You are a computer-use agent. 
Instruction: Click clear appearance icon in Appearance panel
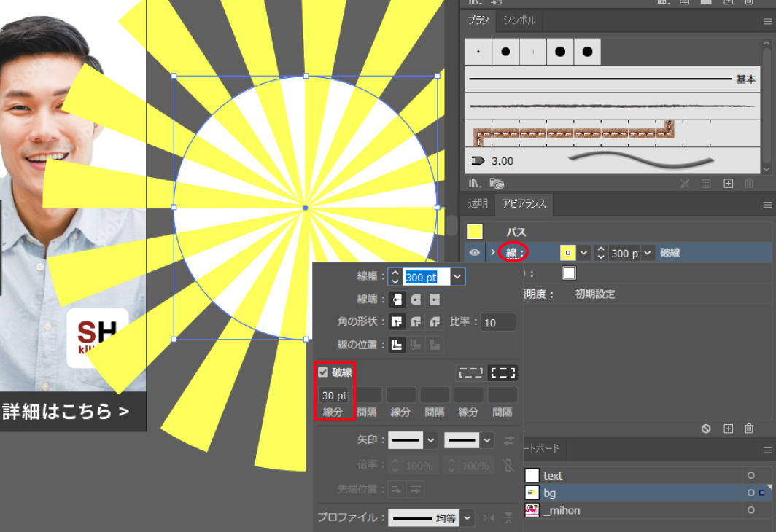pos(706,429)
